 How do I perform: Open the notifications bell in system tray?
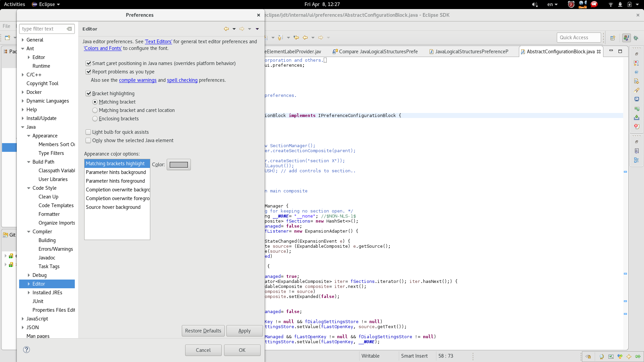click(x=620, y=4)
